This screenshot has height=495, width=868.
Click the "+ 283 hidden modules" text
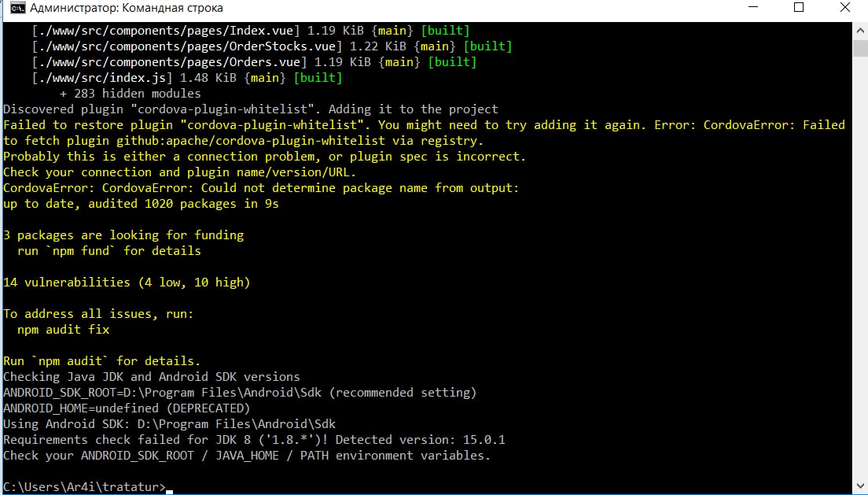point(131,94)
